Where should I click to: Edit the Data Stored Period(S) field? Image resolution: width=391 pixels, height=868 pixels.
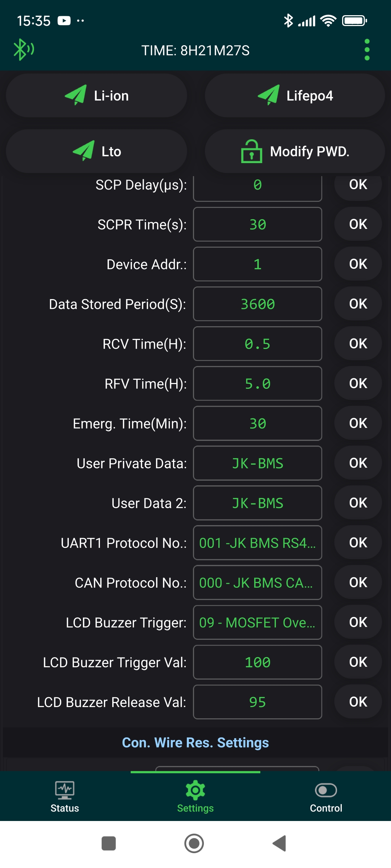point(257,304)
